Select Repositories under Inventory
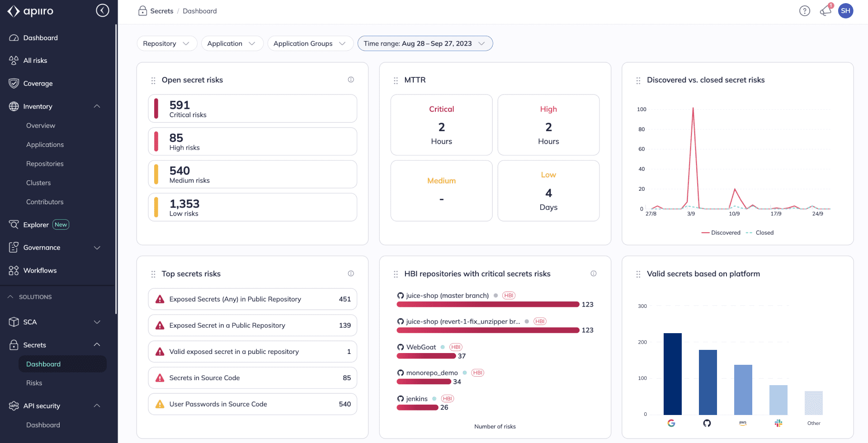Screen dimensions: 868x443 [x=45, y=164]
